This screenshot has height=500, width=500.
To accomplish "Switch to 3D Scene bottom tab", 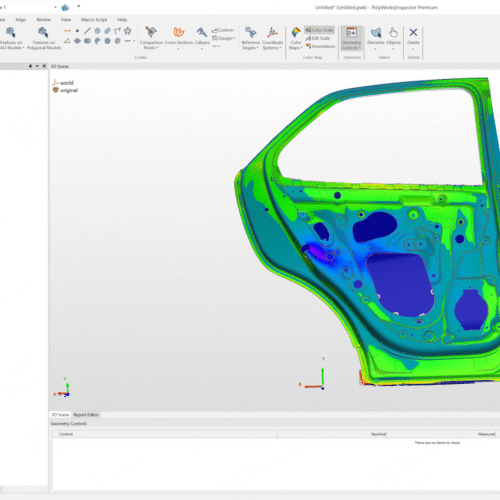I will 60,415.
